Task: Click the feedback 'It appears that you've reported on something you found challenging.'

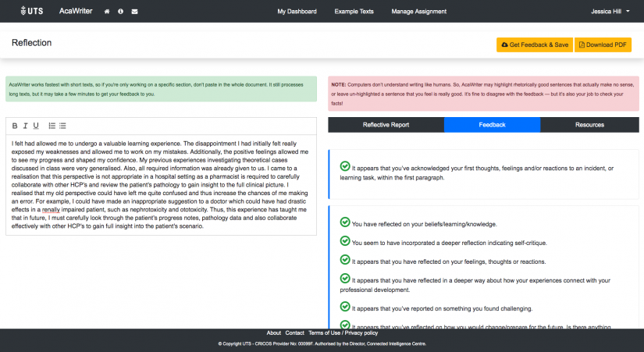Action: 442,308
